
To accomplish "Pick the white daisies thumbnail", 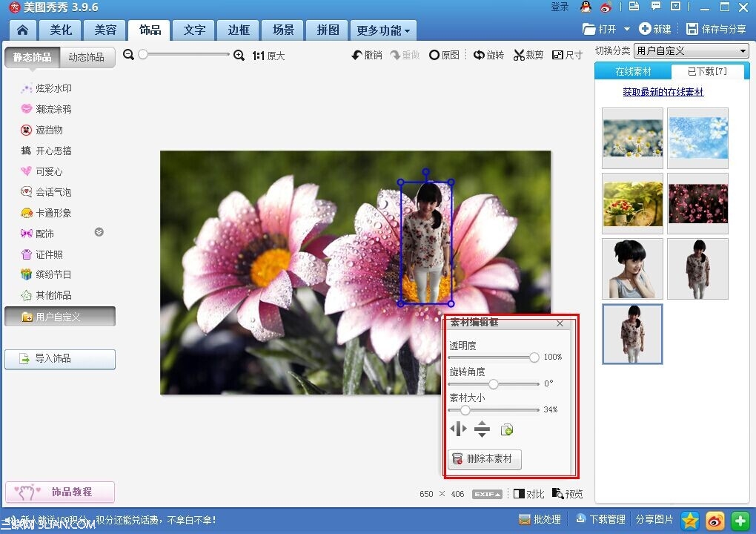I will tap(632, 139).
